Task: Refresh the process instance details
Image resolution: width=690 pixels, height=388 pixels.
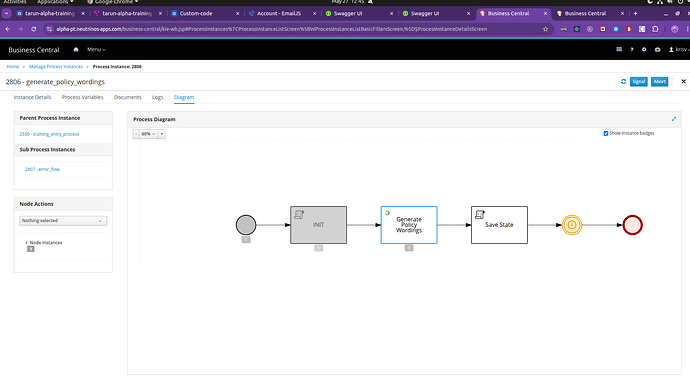Action: [623, 81]
